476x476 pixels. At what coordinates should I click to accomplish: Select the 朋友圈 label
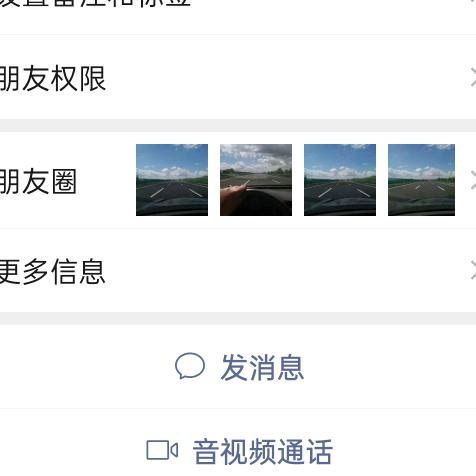38,182
